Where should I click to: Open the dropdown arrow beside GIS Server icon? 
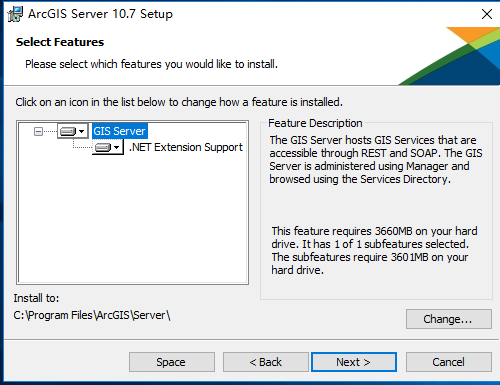(x=81, y=131)
